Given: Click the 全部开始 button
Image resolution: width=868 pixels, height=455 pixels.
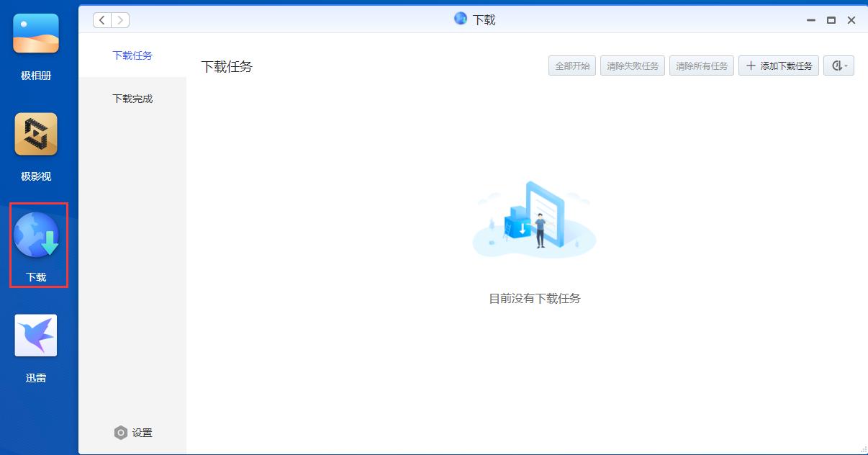Looking at the screenshot, I should pyautogui.click(x=572, y=66).
